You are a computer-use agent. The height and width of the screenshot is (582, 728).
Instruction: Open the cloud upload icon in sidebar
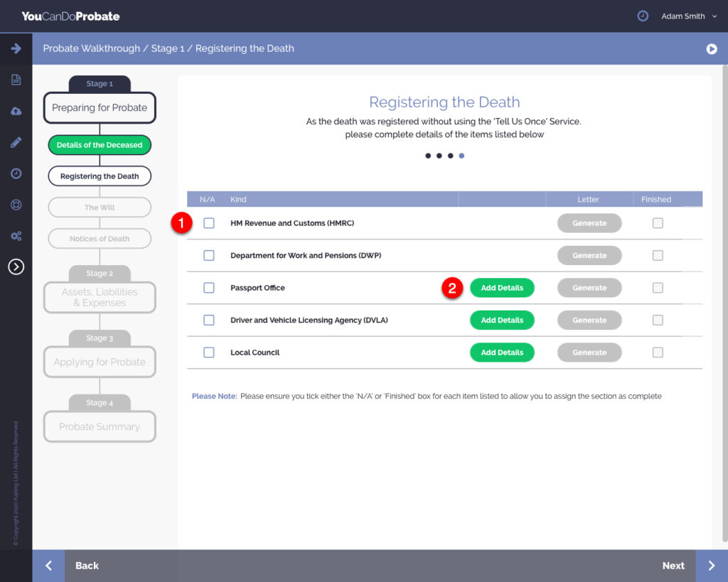click(x=16, y=112)
